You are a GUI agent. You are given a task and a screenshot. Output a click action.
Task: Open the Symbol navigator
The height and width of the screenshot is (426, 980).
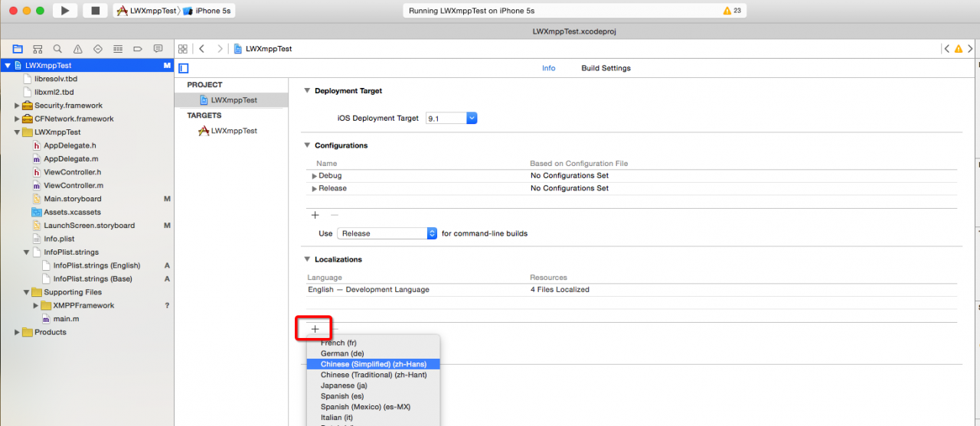[38, 48]
